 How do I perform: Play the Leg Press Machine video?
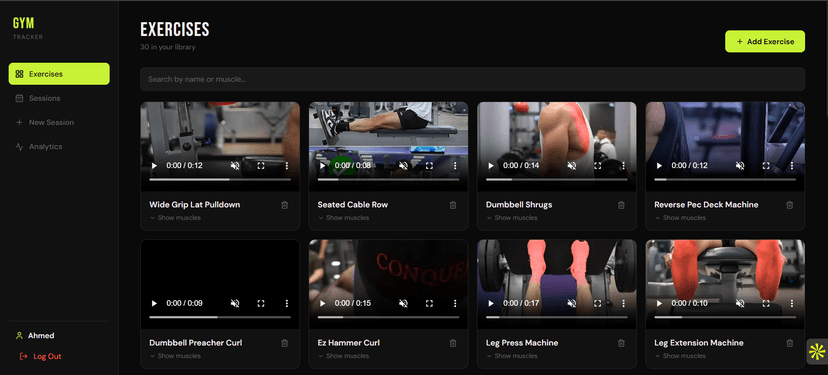point(491,304)
